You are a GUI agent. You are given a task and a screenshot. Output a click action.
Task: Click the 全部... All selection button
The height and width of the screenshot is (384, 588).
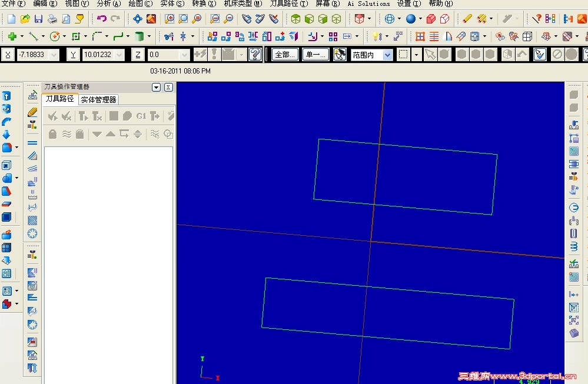pyautogui.click(x=285, y=55)
